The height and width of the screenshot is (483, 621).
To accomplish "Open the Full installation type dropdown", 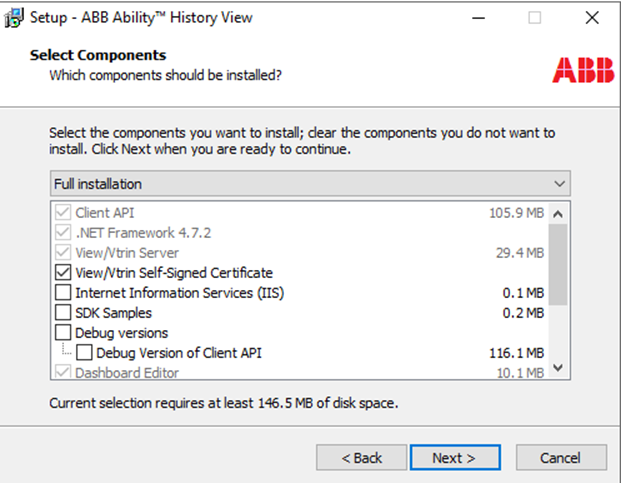I will [x=310, y=184].
